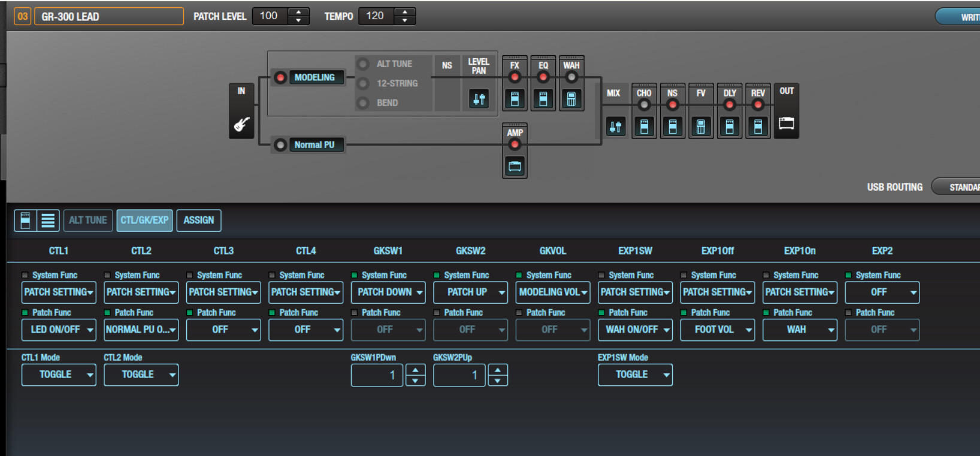Click the MODELING block label
980x456 pixels.
click(x=314, y=77)
